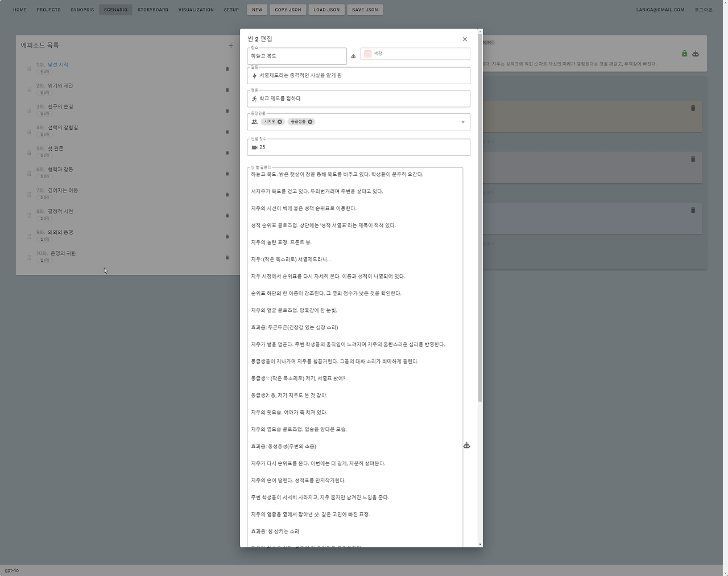Click the 로그아웃 logout link
Screen dimensions: 728x576
pos(703,10)
